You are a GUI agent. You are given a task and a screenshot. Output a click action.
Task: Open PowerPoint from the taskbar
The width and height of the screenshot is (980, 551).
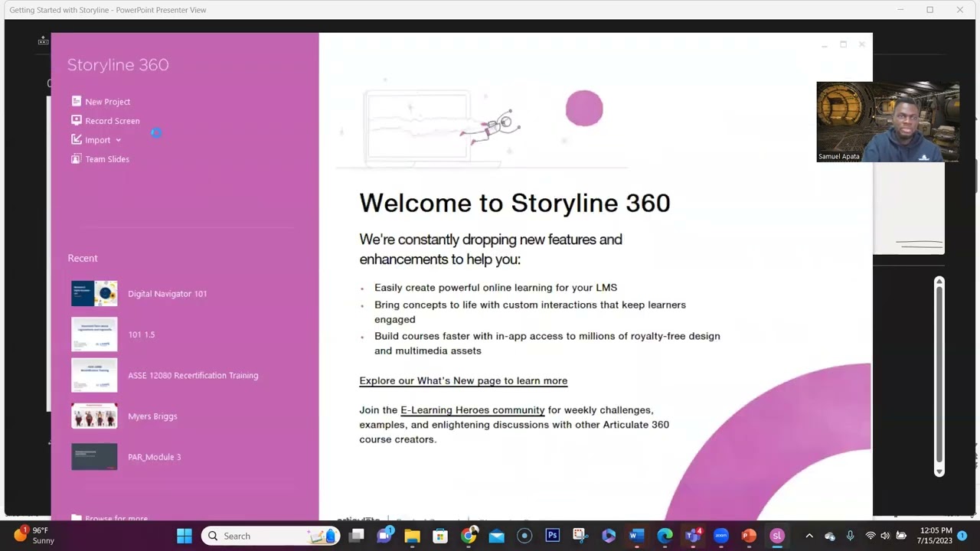point(749,536)
